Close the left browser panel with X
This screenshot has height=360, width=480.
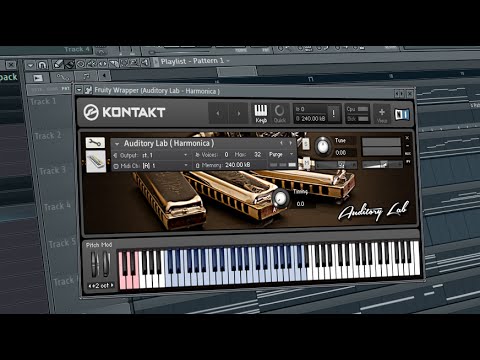coord(11,64)
